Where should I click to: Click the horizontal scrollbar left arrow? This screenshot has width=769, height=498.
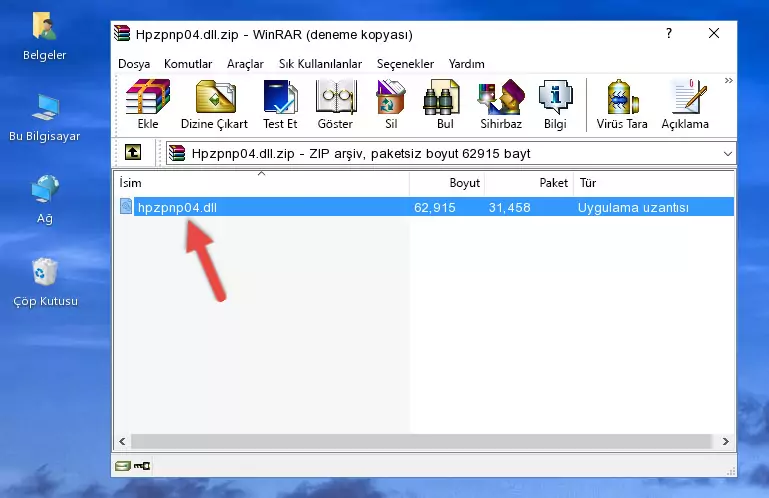122,442
